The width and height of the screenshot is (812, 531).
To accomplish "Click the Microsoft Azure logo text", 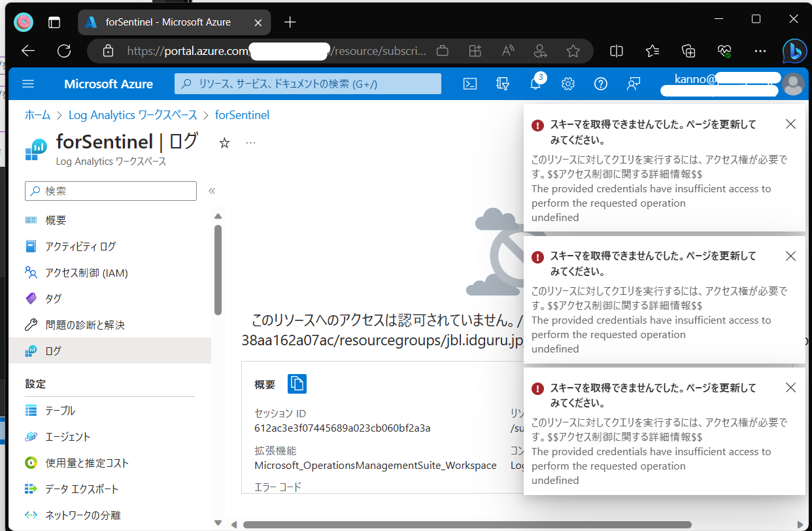I will pyautogui.click(x=109, y=84).
